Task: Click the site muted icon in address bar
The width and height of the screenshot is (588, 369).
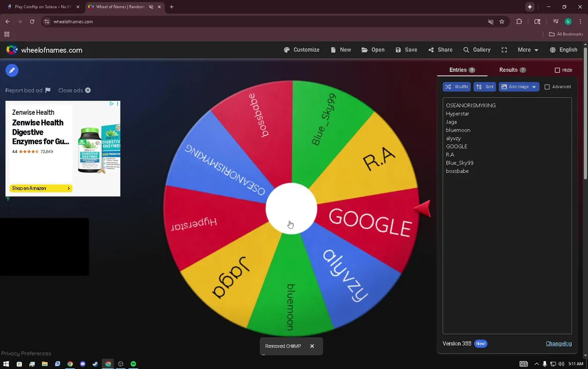Action: (x=491, y=22)
